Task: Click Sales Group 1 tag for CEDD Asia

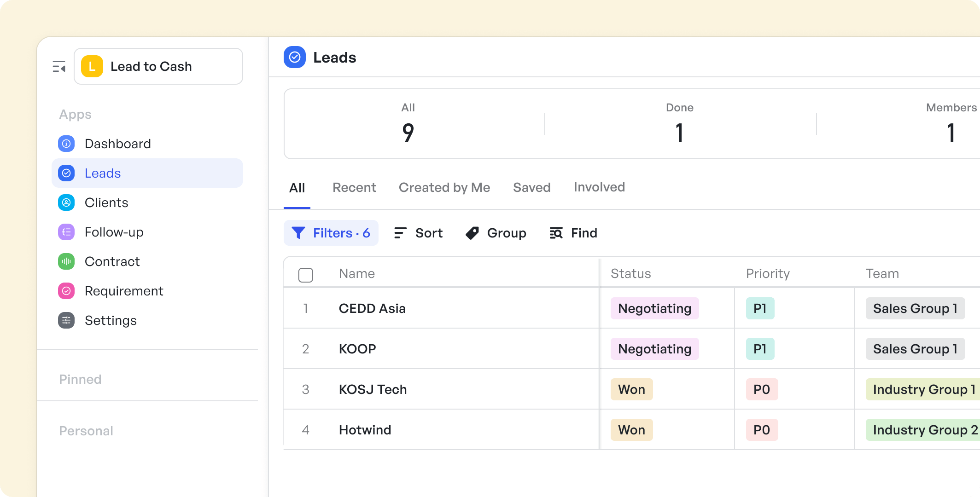Action: (x=916, y=308)
